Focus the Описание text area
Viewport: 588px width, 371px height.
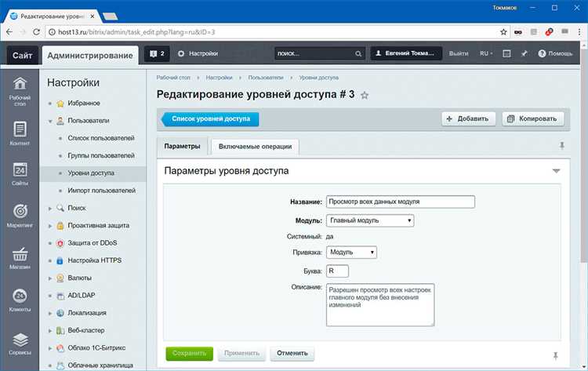[x=380, y=304]
